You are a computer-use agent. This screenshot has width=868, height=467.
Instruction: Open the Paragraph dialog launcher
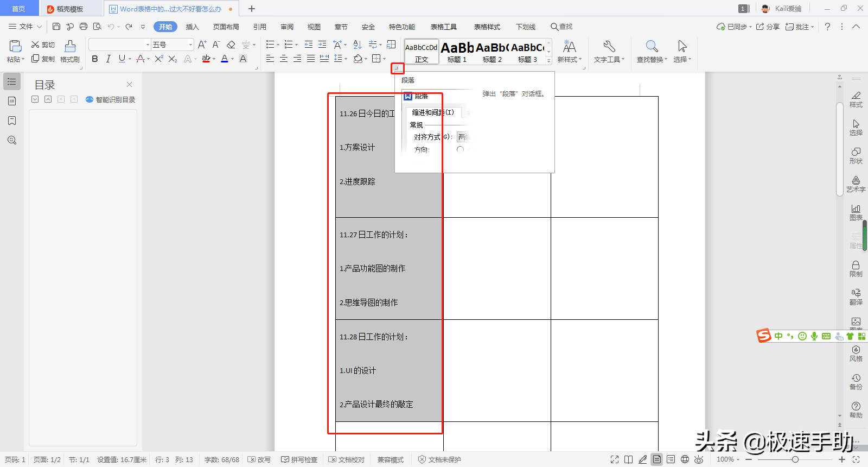[x=397, y=68]
